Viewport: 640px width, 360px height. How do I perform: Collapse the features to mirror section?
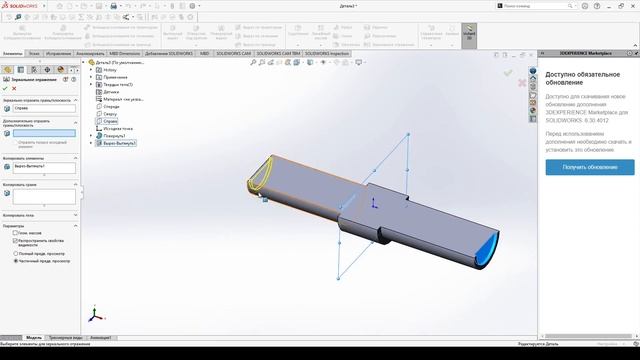pyautogui.click(x=76, y=158)
